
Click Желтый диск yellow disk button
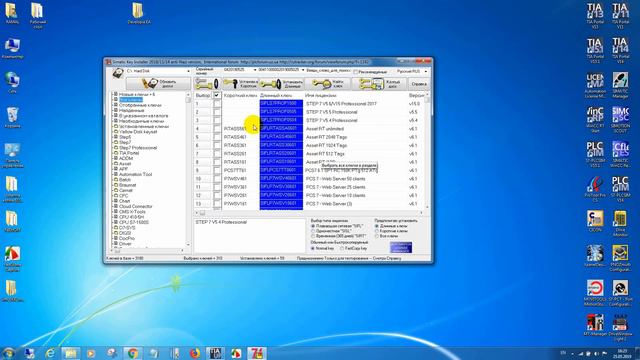point(380,84)
